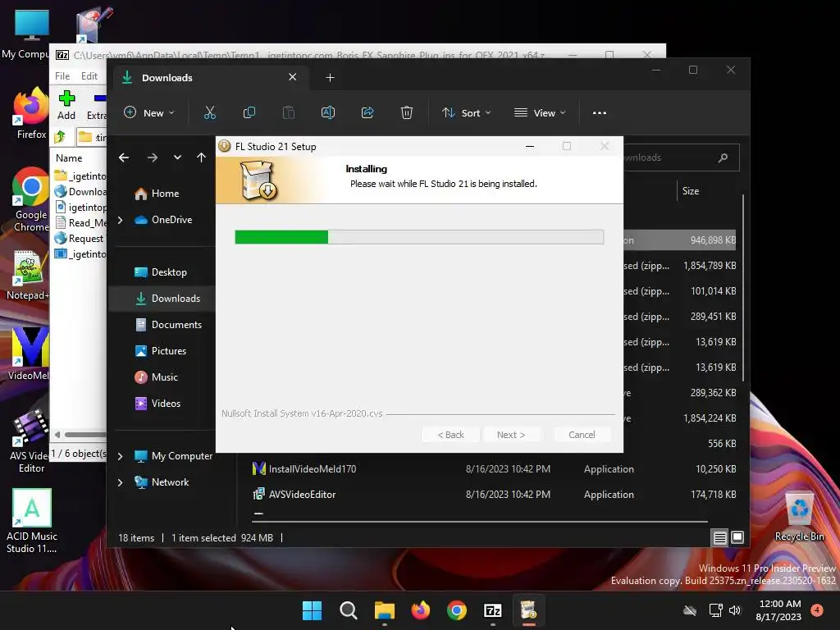Close the Downloads tab
This screenshot has width=840, height=630.
(x=293, y=77)
